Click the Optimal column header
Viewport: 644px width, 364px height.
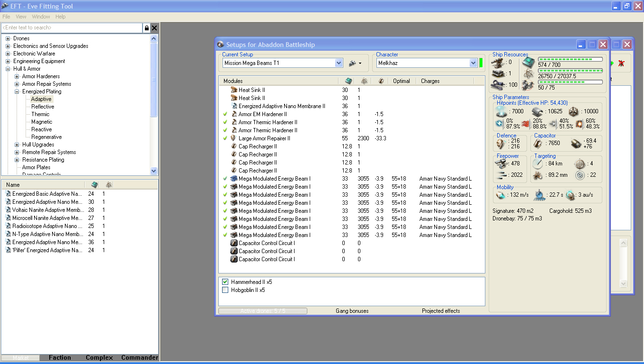tap(402, 81)
